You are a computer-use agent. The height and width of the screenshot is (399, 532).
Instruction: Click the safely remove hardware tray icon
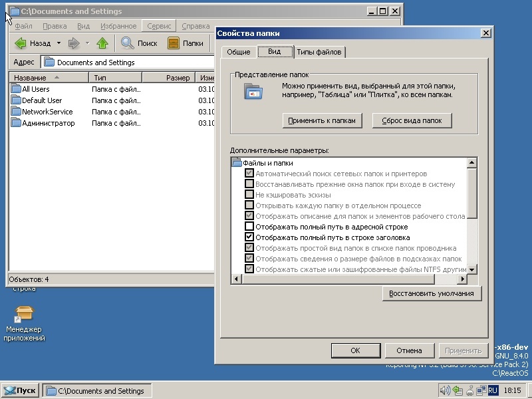tap(470, 390)
